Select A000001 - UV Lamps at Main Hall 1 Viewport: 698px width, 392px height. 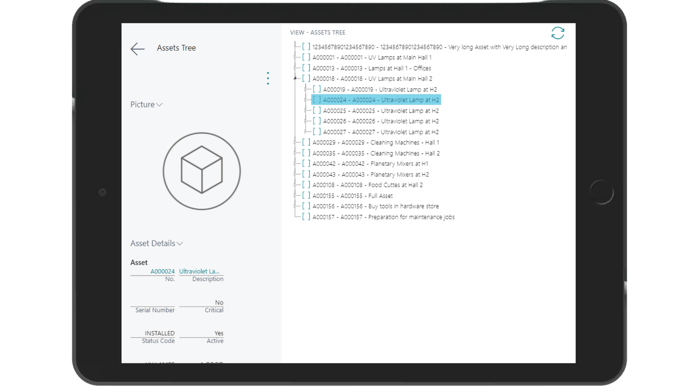pos(372,57)
